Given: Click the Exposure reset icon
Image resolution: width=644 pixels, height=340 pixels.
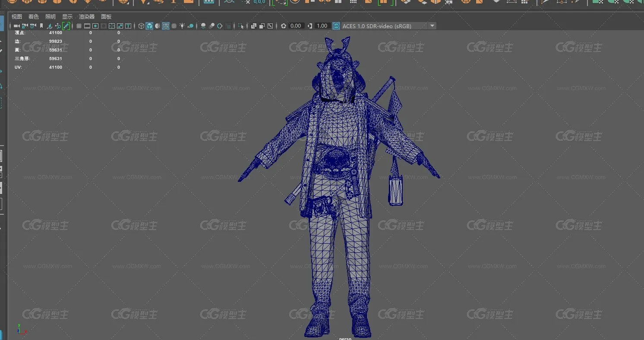Looking at the screenshot, I should tap(284, 26).
